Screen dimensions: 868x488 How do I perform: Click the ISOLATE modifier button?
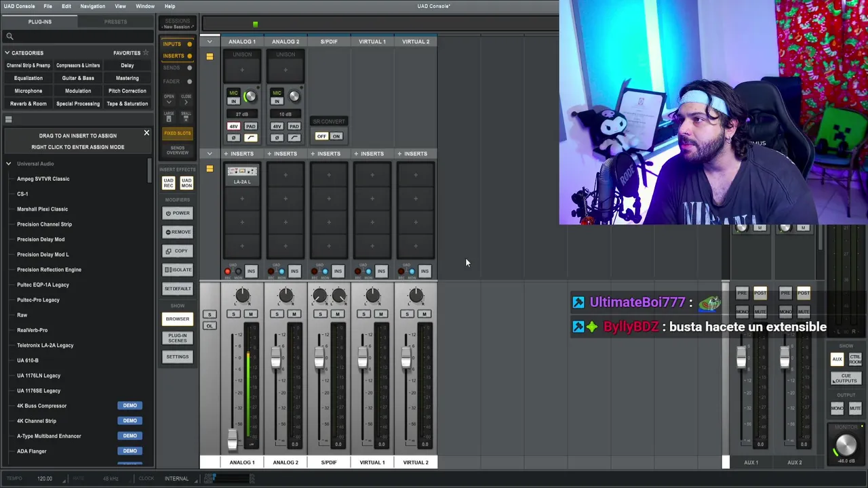click(x=178, y=270)
